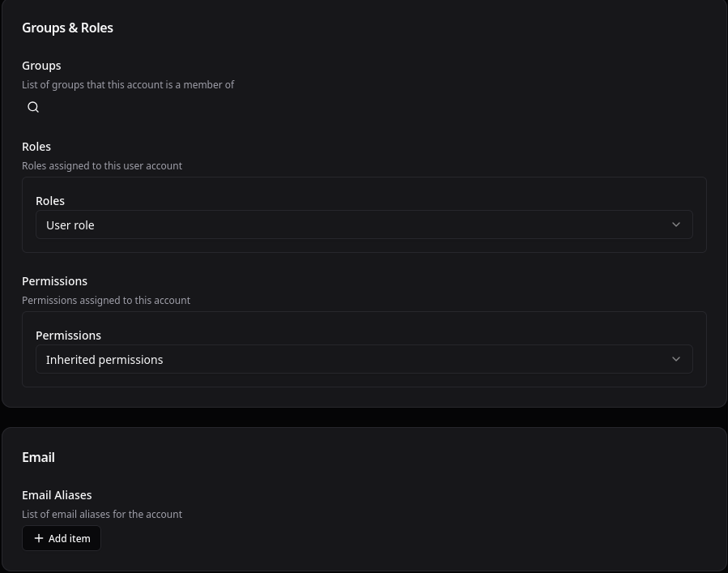Click "List of groups" description text

(x=128, y=84)
